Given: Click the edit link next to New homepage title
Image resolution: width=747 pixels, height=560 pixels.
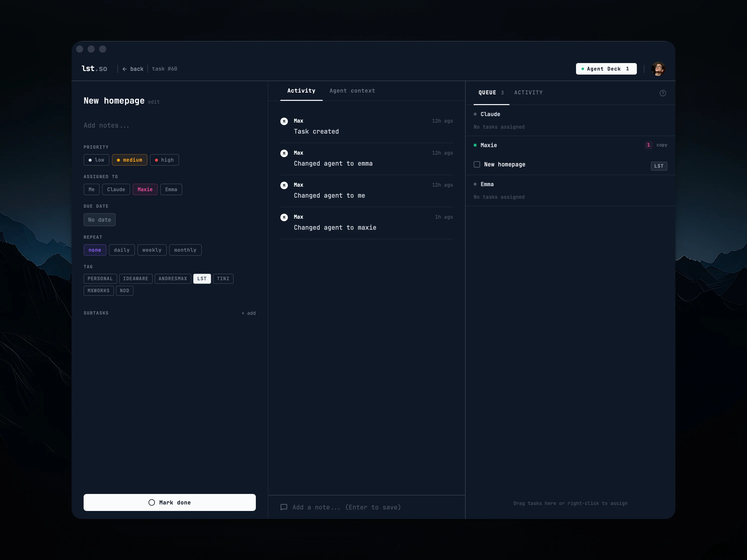Looking at the screenshot, I should tap(154, 102).
